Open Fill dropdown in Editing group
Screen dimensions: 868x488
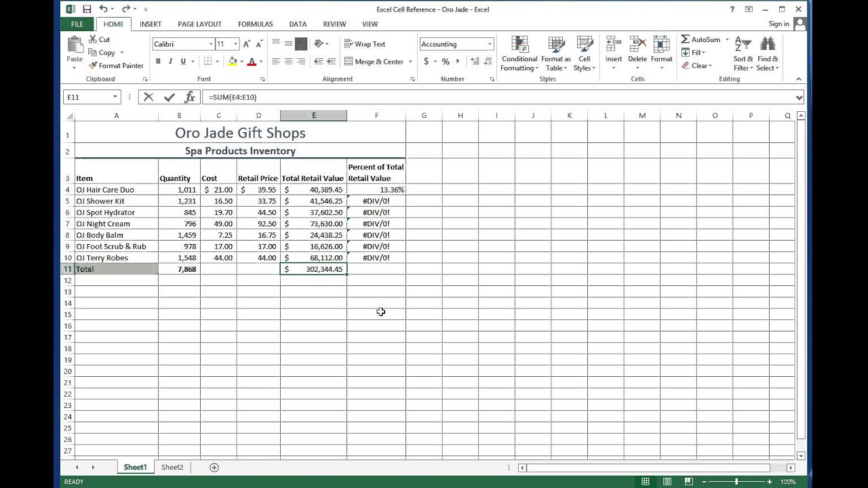(694, 53)
